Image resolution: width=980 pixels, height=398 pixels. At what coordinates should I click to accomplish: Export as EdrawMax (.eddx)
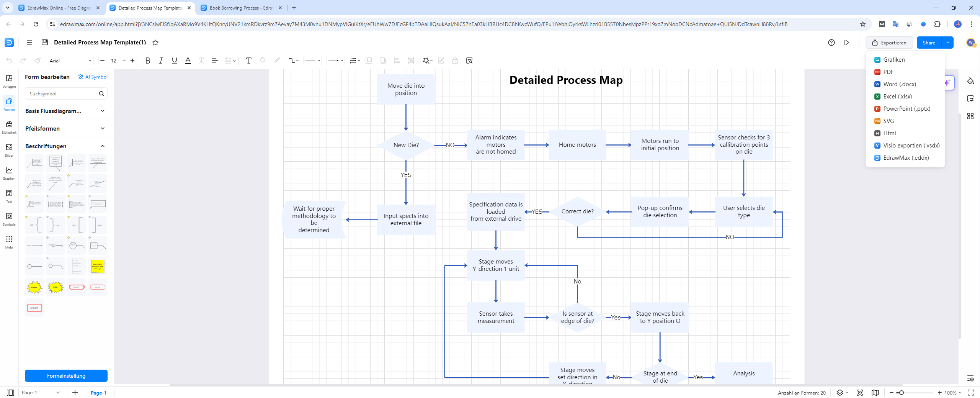click(x=905, y=158)
